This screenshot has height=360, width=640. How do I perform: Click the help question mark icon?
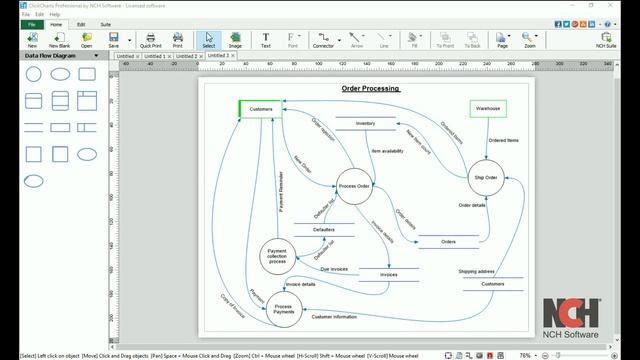click(607, 24)
